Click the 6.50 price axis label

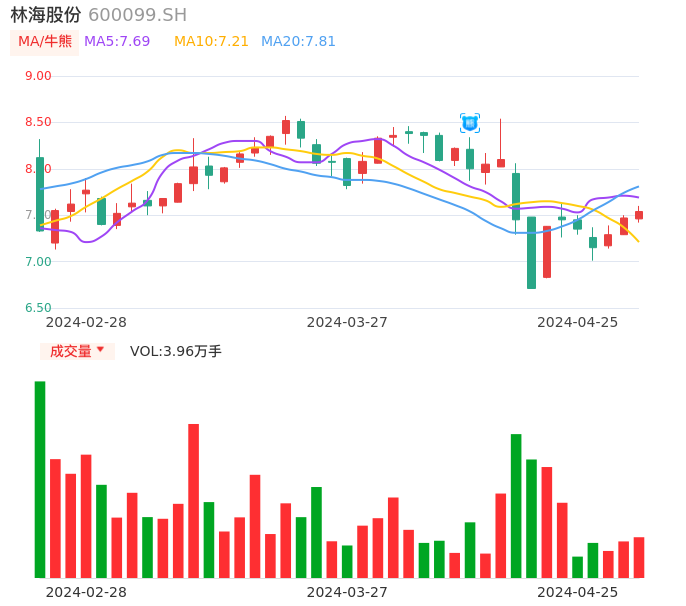coord(38,308)
